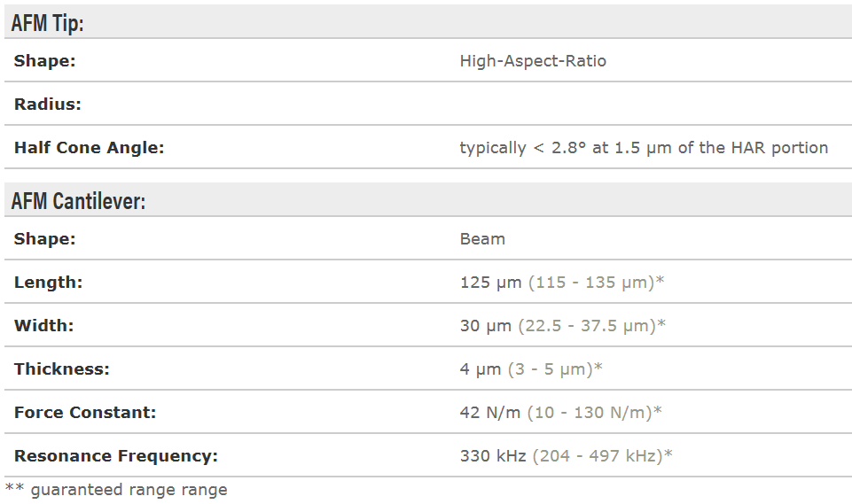This screenshot has height=504, width=852.
Task: Click the 330 kHz resonance frequency value
Action: [493, 456]
